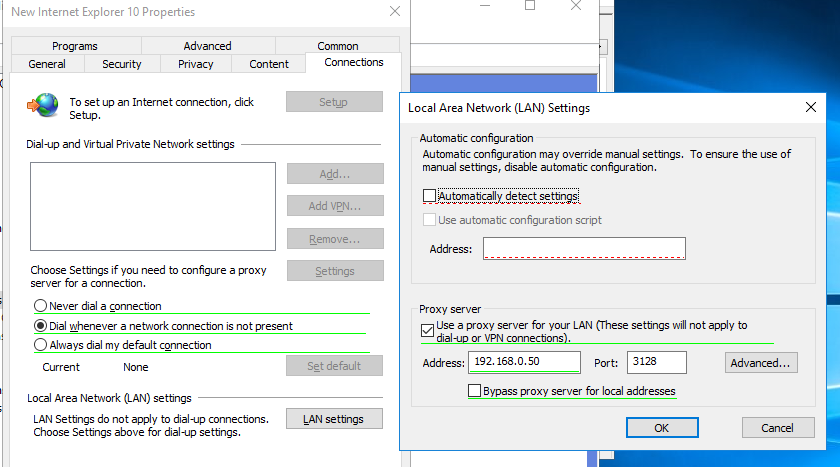Click the 'Automatic configuration' group label
The width and height of the screenshot is (840, 467).
pos(476,138)
